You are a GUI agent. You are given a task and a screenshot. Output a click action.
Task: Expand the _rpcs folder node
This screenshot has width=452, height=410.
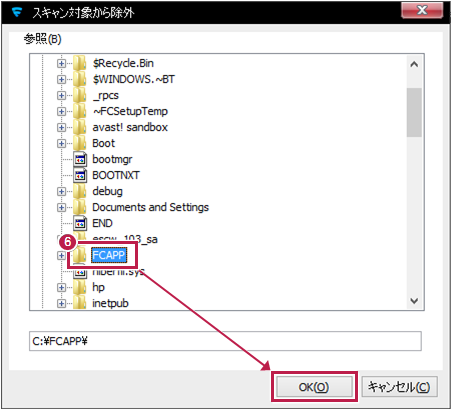tap(61, 95)
